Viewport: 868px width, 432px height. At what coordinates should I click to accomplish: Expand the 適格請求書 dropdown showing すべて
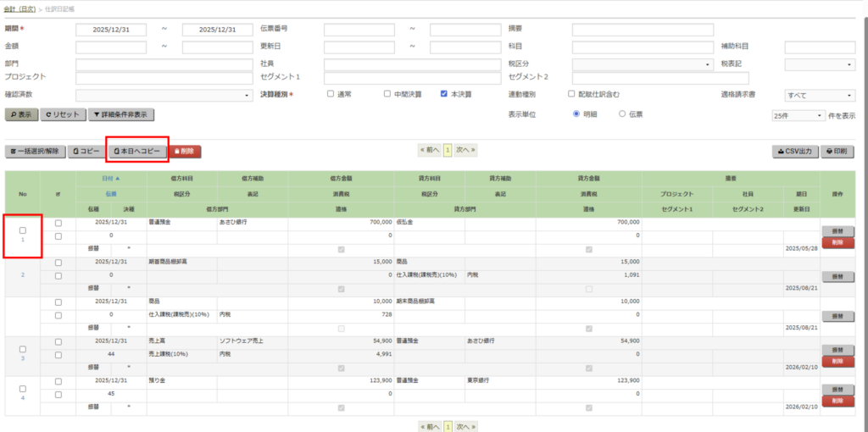point(820,95)
